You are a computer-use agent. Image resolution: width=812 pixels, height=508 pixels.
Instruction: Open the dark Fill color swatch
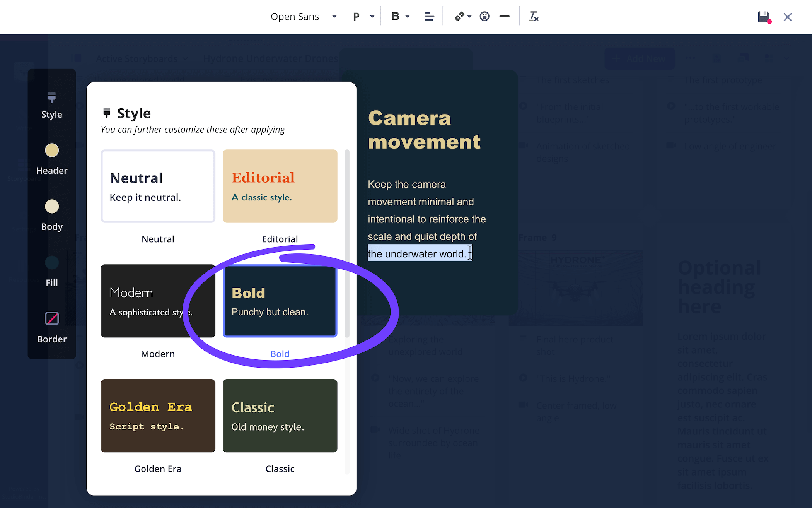(51, 263)
